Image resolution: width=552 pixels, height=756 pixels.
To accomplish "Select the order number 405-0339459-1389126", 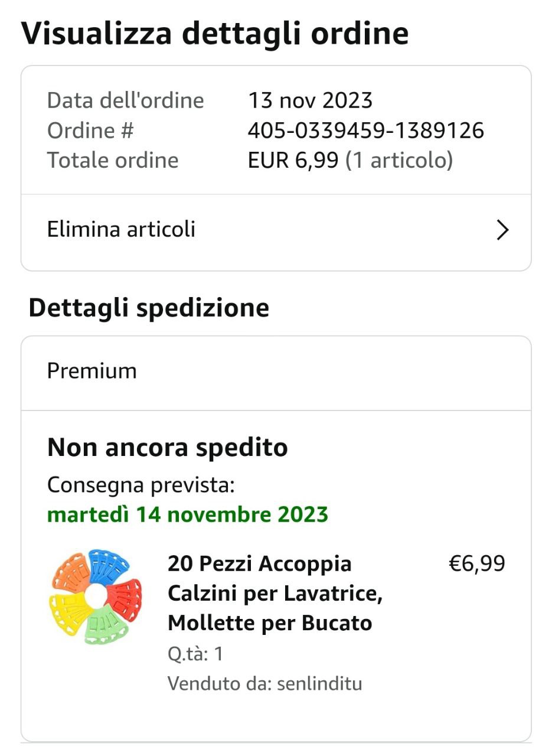I will point(365,131).
